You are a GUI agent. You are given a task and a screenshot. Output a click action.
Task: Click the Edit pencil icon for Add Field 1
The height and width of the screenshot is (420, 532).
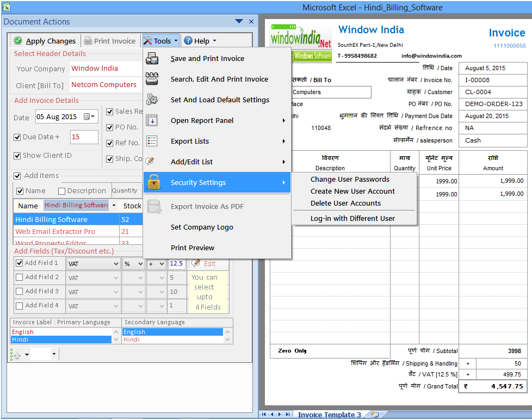(196, 263)
